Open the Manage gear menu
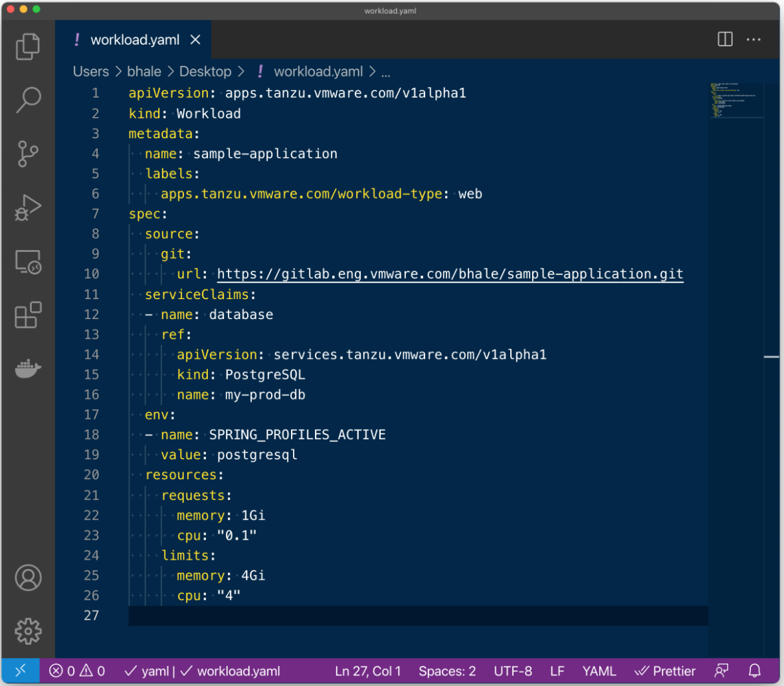Screen dimensions: 784x686 pos(28,630)
